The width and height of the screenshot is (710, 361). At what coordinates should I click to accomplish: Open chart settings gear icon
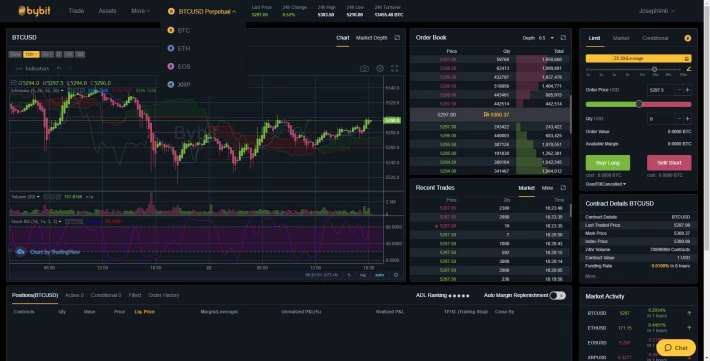tap(380, 69)
